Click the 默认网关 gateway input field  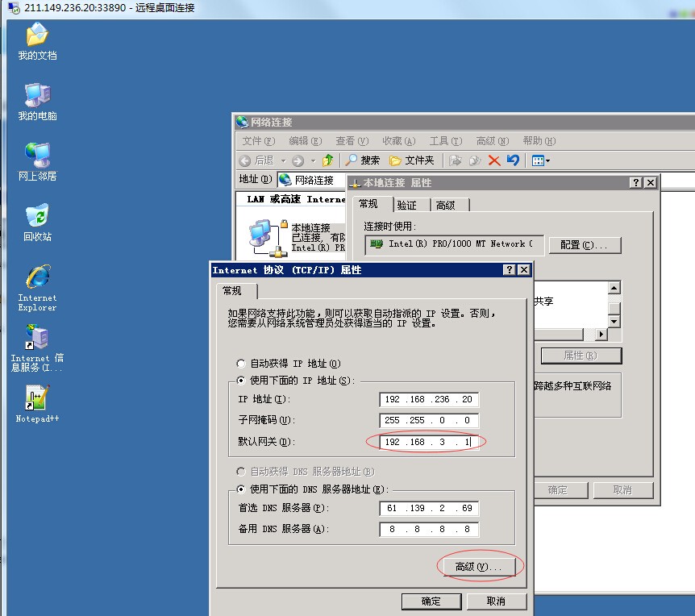(429, 442)
